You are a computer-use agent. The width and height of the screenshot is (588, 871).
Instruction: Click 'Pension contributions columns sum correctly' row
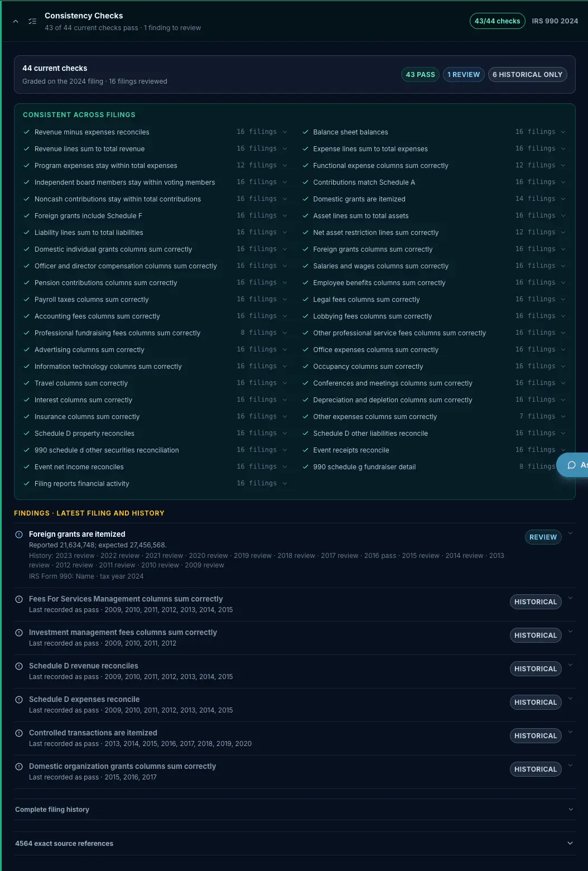(x=155, y=283)
